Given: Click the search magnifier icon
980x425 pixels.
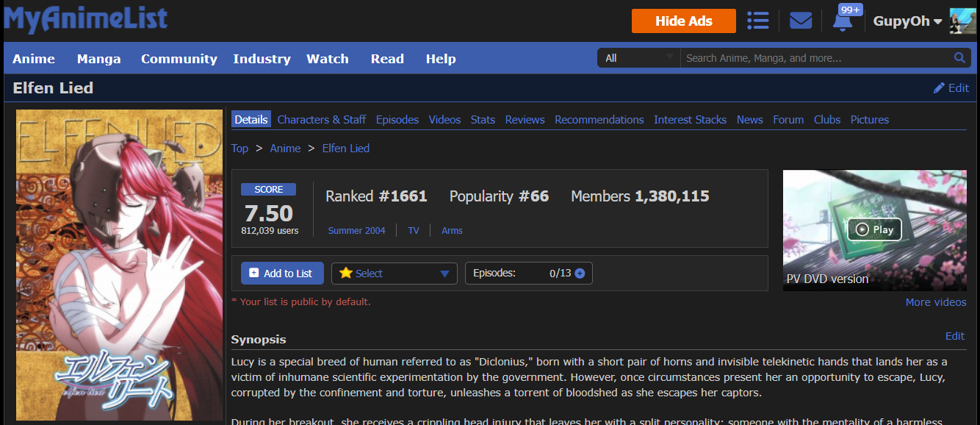Looking at the screenshot, I should (959, 58).
